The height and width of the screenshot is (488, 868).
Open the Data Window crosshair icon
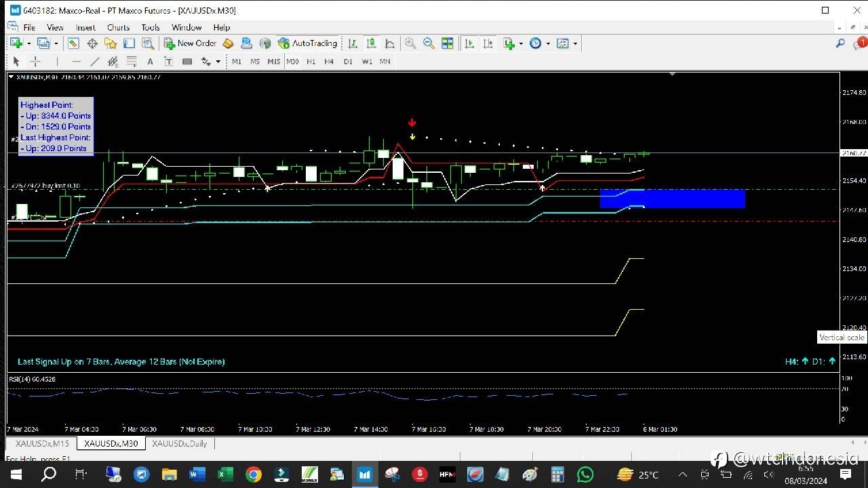92,43
